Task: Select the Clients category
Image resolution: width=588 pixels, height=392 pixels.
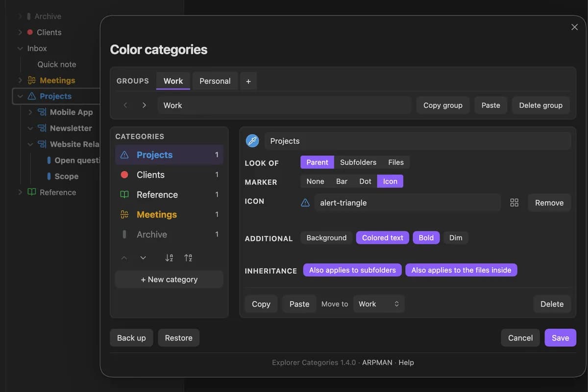Action: tap(169, 175)
